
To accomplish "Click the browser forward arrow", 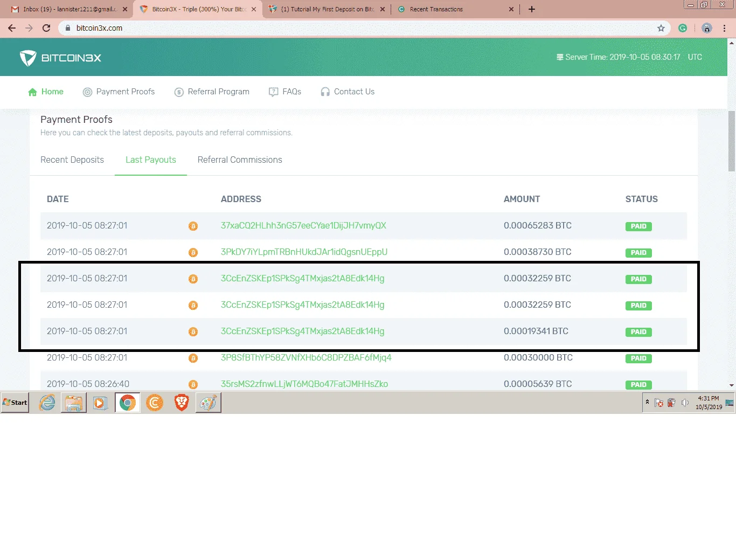I will (29, 28).
